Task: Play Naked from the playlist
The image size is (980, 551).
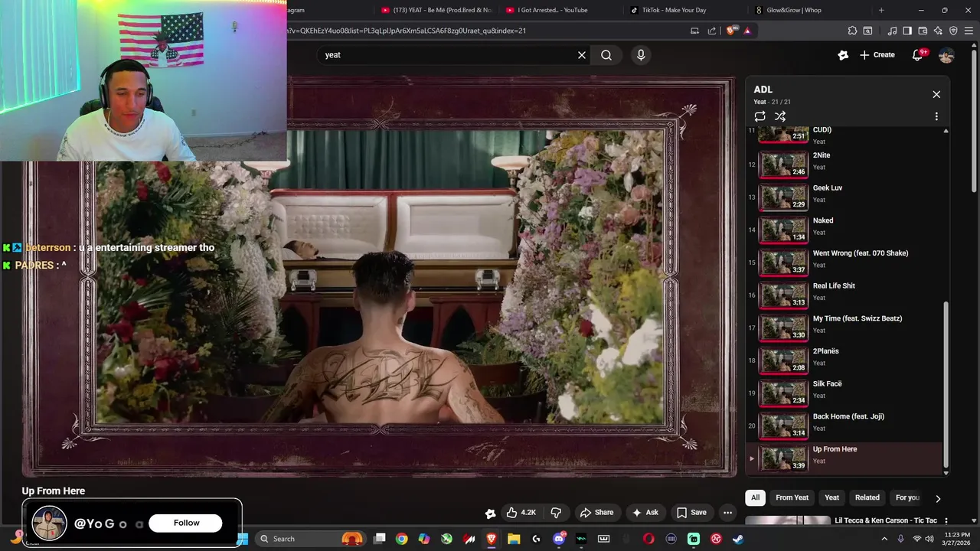Action: click(x=845, y=230)
